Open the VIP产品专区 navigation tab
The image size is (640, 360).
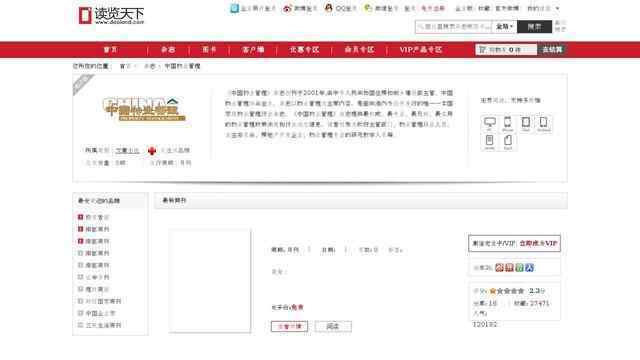coord(421,50)
